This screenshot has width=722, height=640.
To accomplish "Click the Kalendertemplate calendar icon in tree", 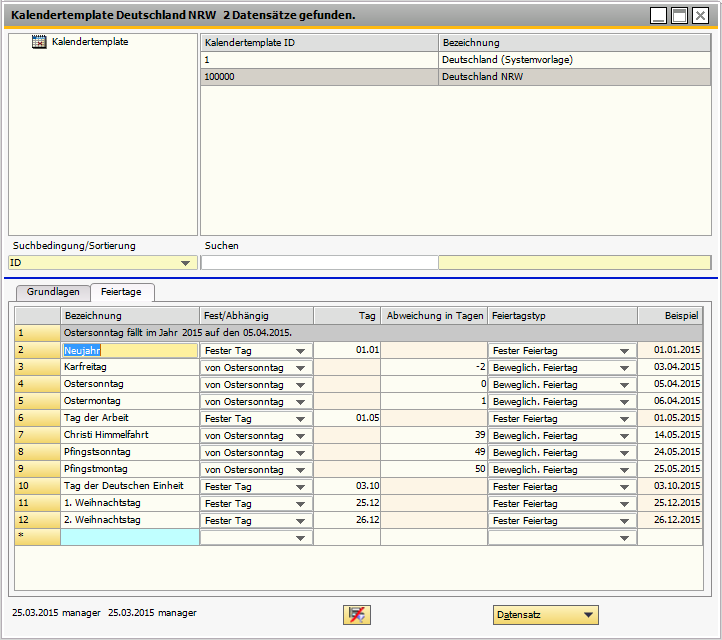I will 40,42.
